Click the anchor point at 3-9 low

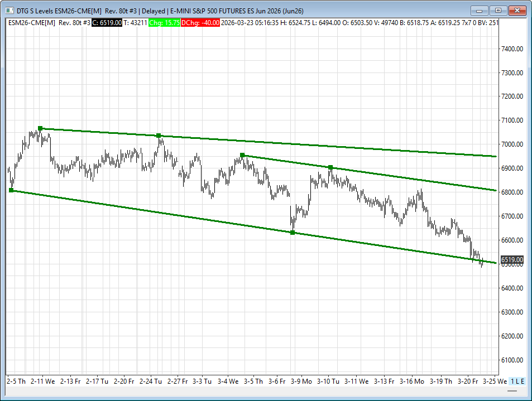(x=293, y=233)
